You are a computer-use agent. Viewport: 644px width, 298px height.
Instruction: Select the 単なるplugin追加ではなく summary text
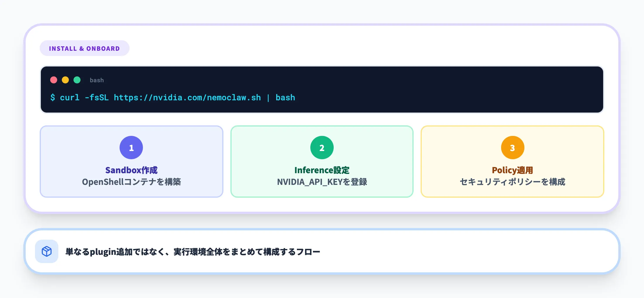[x=193, y=252]
